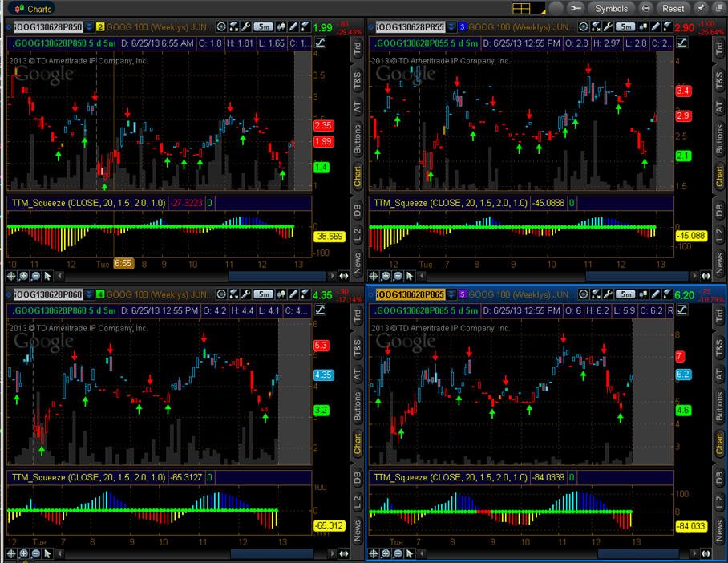This screenshot has height=563, width=728.
Task: Select the pointer cursor tool under P865 chart
Action: pyautogui.click(x=410, y=553)
